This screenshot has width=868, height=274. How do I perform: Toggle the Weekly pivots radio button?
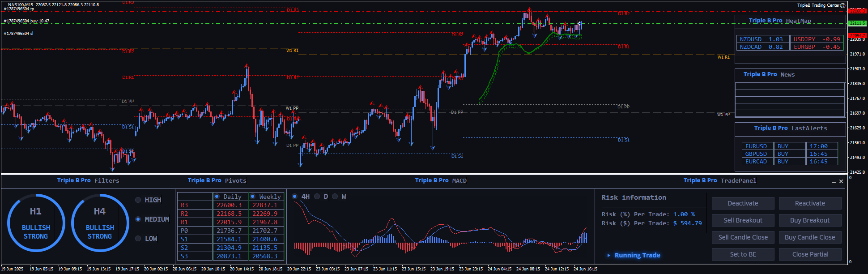(x=253, y=197)
